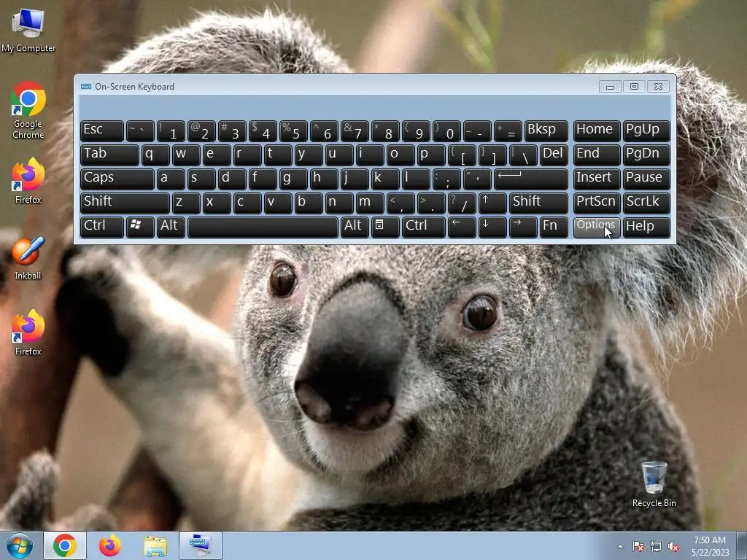Click the Esc key

pos(102,131)
